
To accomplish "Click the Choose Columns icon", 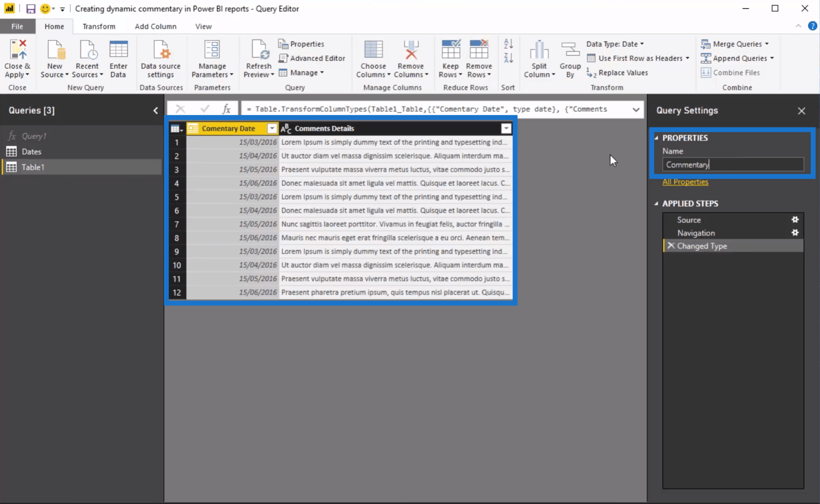I will [x=373, y=50].
